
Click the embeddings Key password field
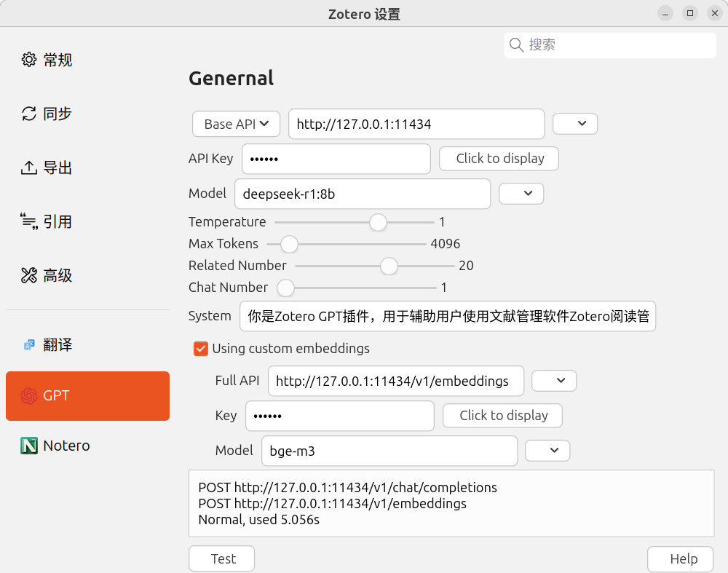340,416
